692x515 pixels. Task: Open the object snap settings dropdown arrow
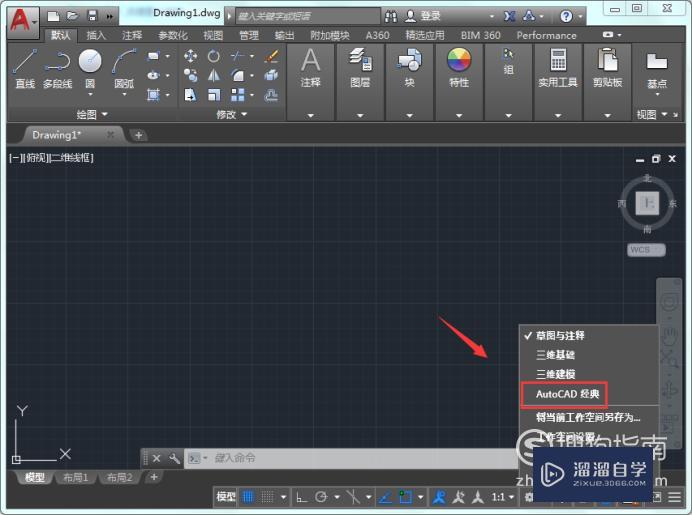[x=421, y=497]
